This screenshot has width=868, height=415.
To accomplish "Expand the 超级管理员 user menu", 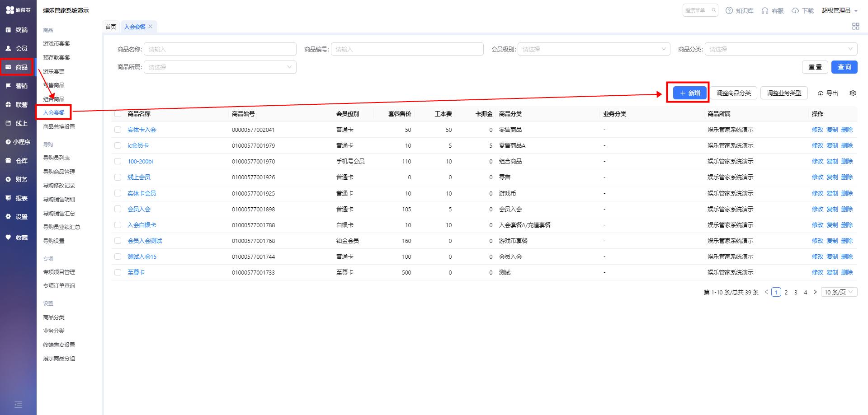I will (x=840, y=11).
